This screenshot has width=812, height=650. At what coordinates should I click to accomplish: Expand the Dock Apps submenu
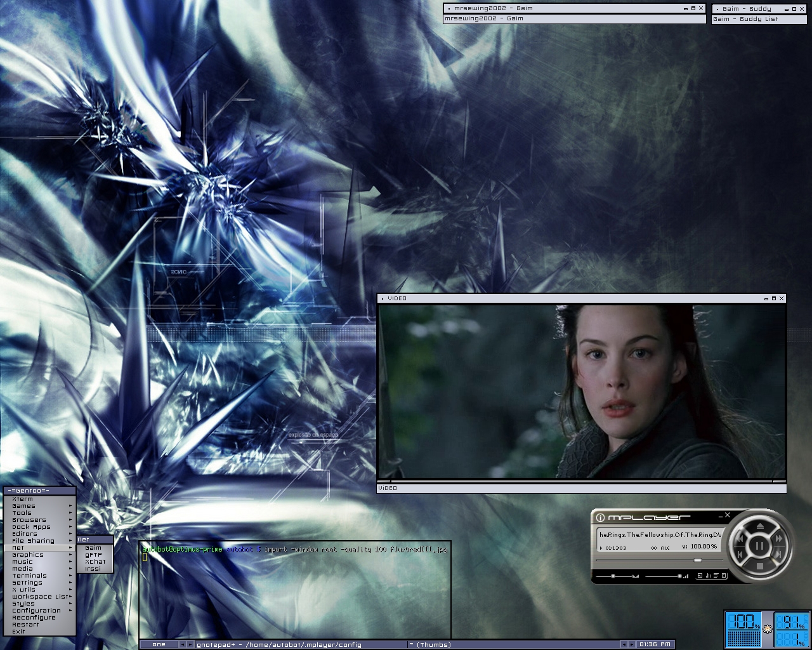(x=39, y=527)
